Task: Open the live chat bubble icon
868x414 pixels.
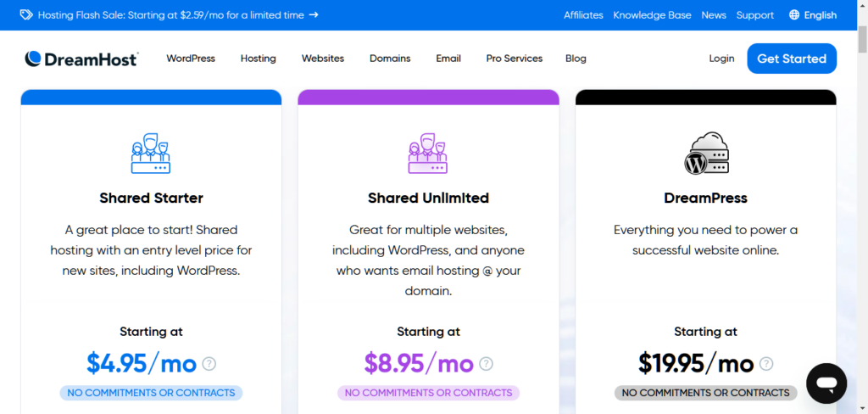Action: pyautogui.click(x=826, y=383)
